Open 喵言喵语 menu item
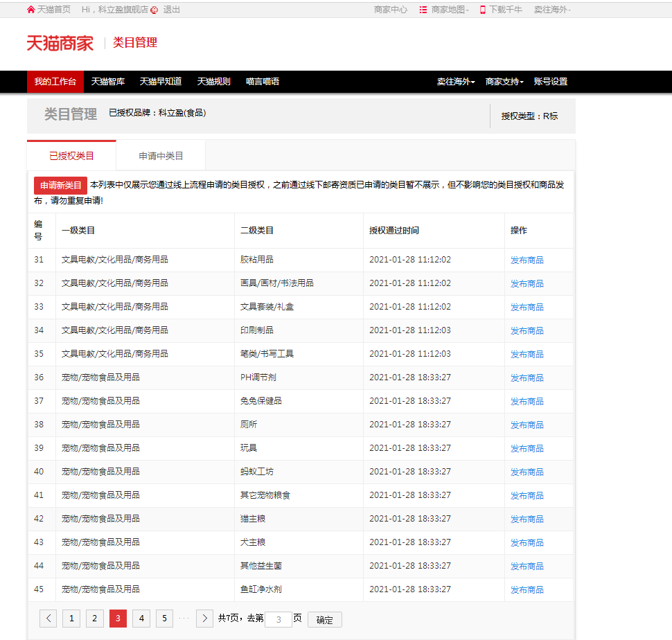672x640 pixels. tap(263, 82)
